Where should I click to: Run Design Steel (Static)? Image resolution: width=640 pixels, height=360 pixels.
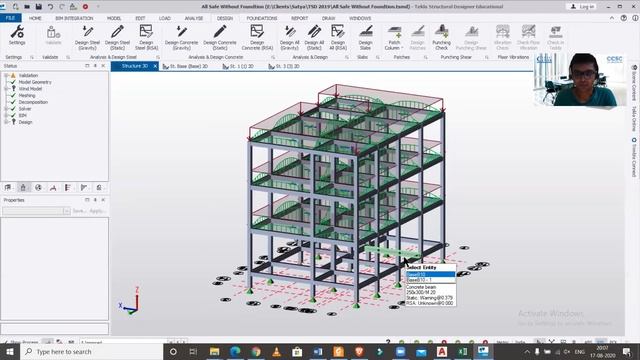(x=117, y=37)
